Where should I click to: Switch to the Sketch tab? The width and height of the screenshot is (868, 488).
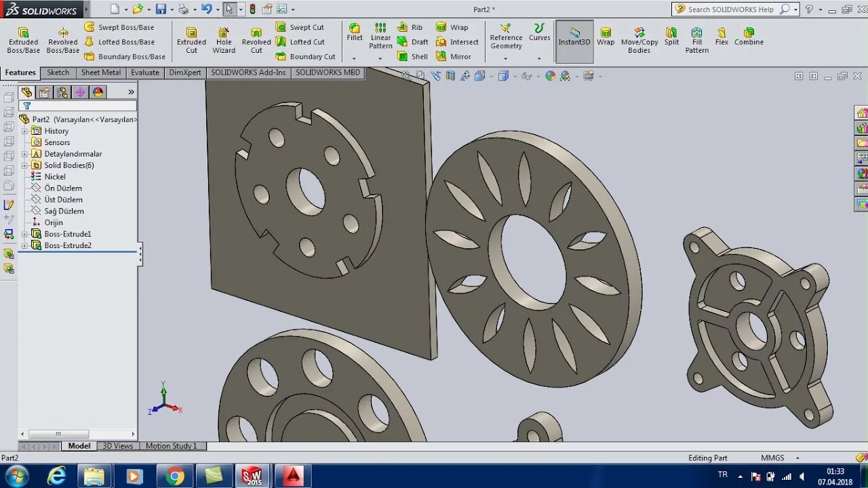[58, 72]
